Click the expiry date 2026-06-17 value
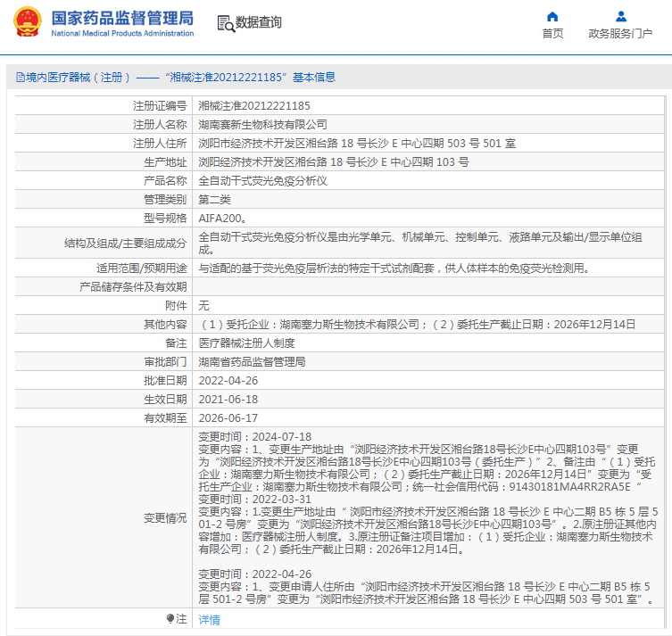 228,417
